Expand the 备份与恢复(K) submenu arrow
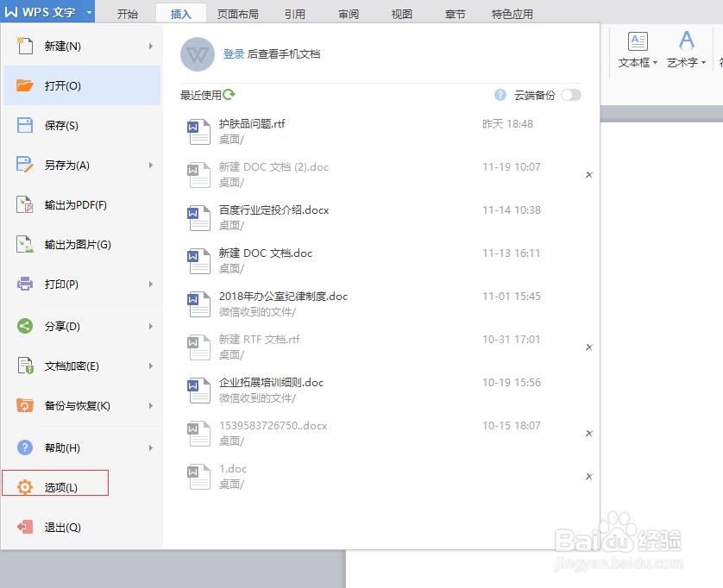The width and height of the screenshot is (723, 588). [151, 406]
